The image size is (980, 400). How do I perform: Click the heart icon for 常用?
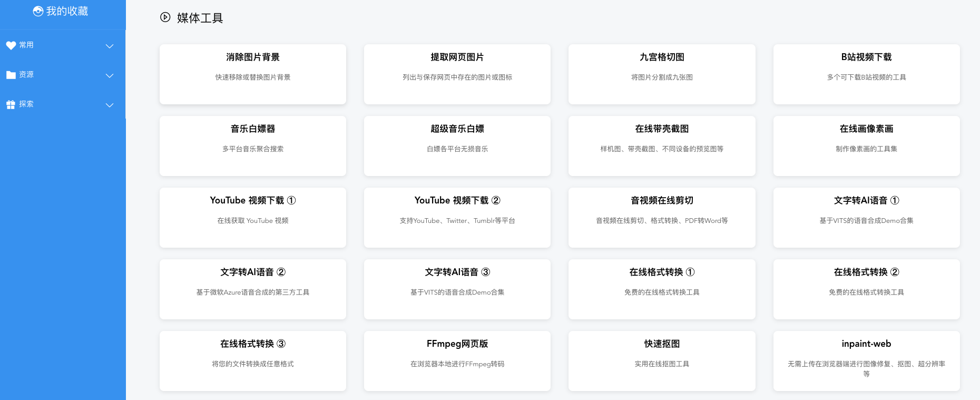click(11, 45)
